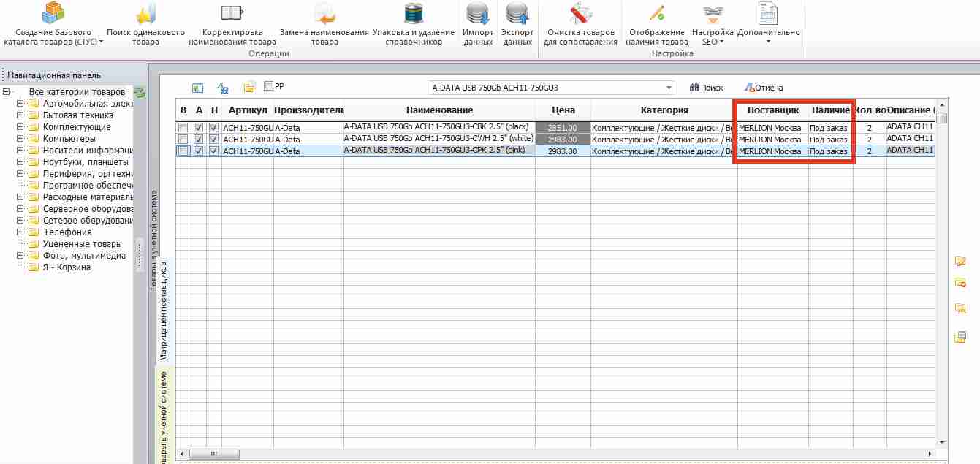Toggle column A box for the (pink) row

[198, 151]
